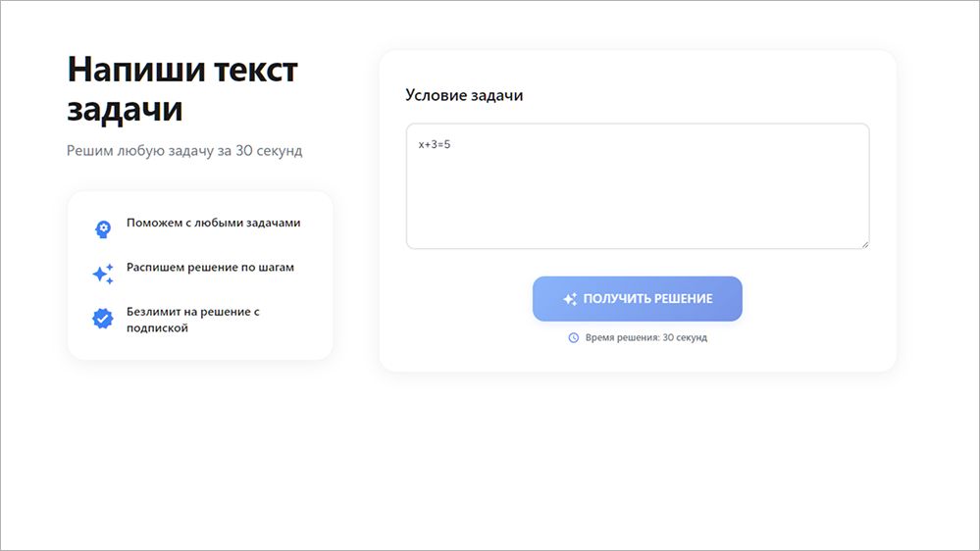This screenshot has width=980, height=551.
Task: Select the 'Распишем решение по шагам' feature text
Action: point(210,267)
